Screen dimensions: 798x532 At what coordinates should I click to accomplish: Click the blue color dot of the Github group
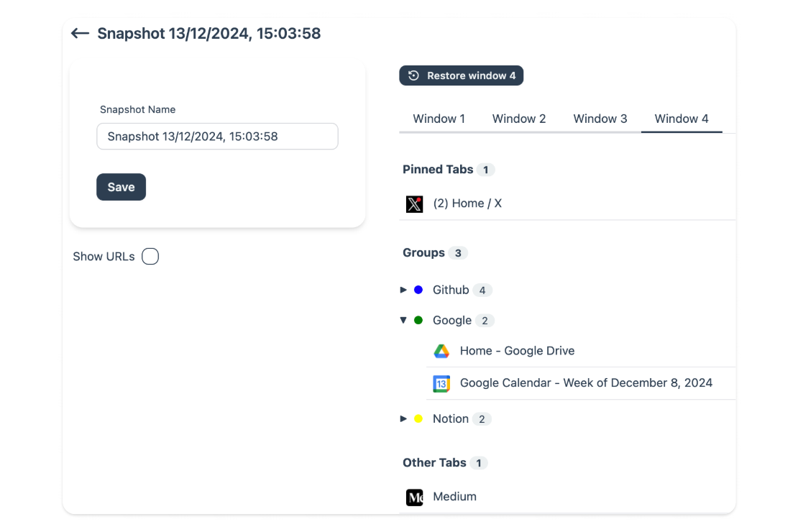419,290
